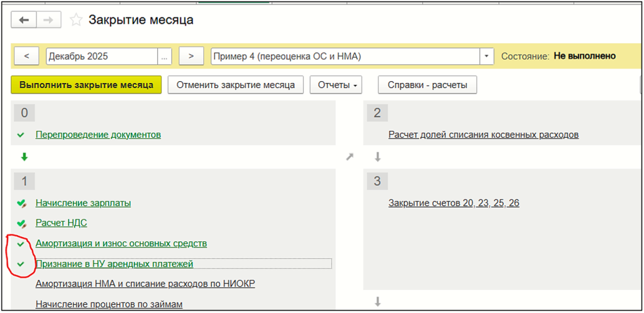Image resolution: width=644 pixels, height=313 pixels.
Task: Click in the Декабрь 2025 period field
Action: [101, 56]
